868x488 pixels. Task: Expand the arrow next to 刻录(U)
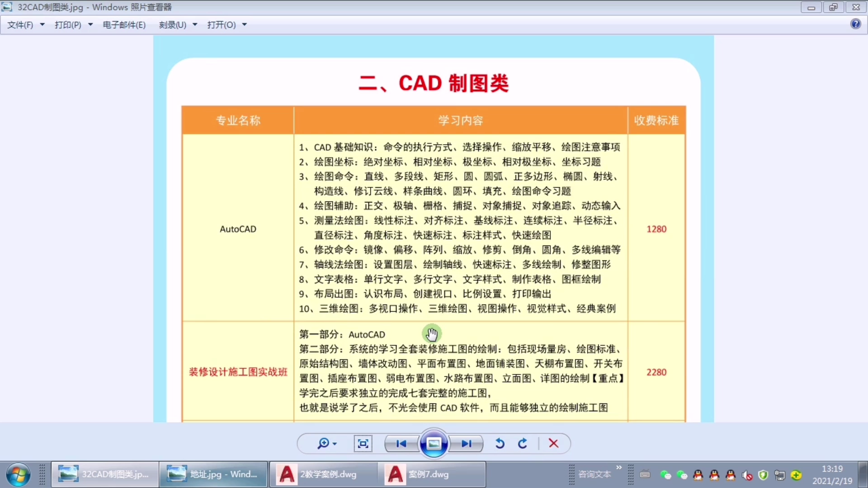coord(195,25)
